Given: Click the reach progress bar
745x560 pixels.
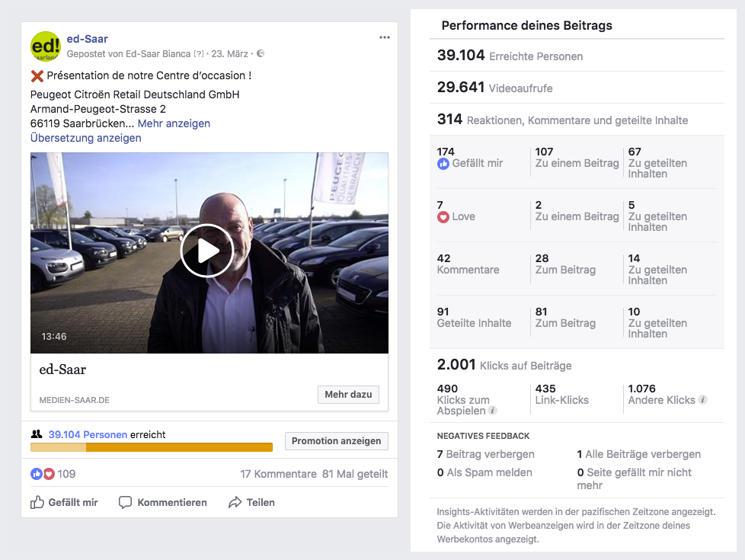Looking at the screenshot, I should coord(152,447).
